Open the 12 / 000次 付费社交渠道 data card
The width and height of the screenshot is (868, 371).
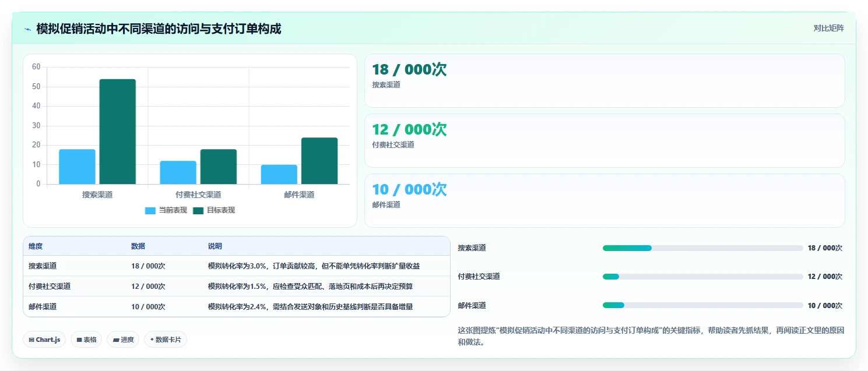pyautogui.click(x=605, y=140)
